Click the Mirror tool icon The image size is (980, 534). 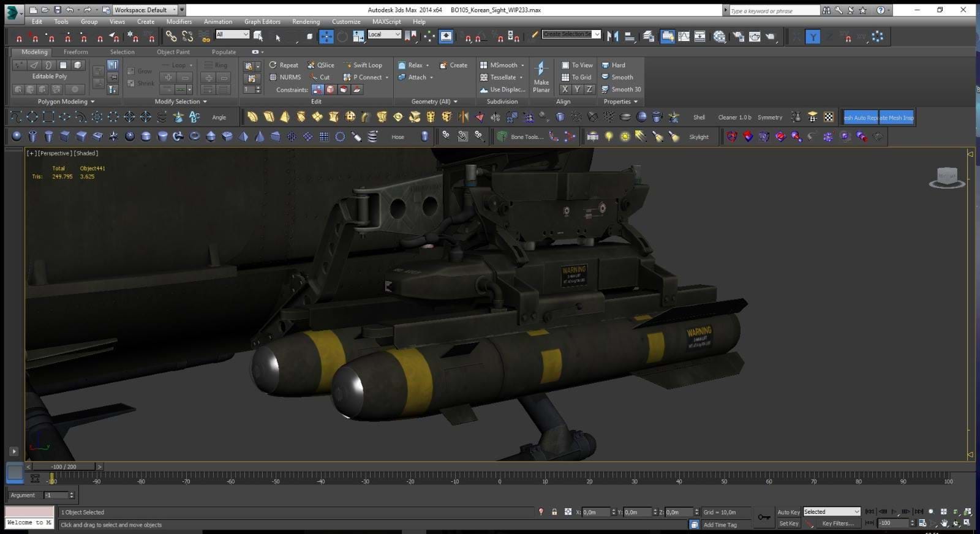[612, 37]
